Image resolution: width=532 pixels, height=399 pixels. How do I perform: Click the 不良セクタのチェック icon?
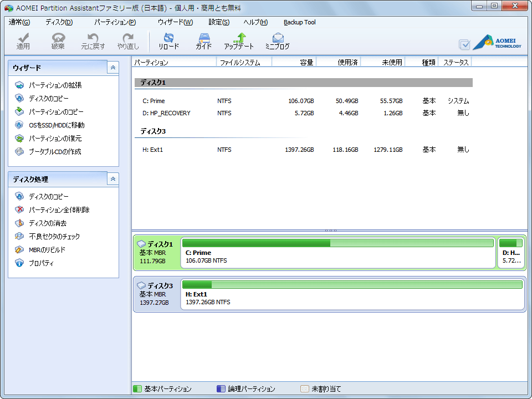(x=19, y=236)
